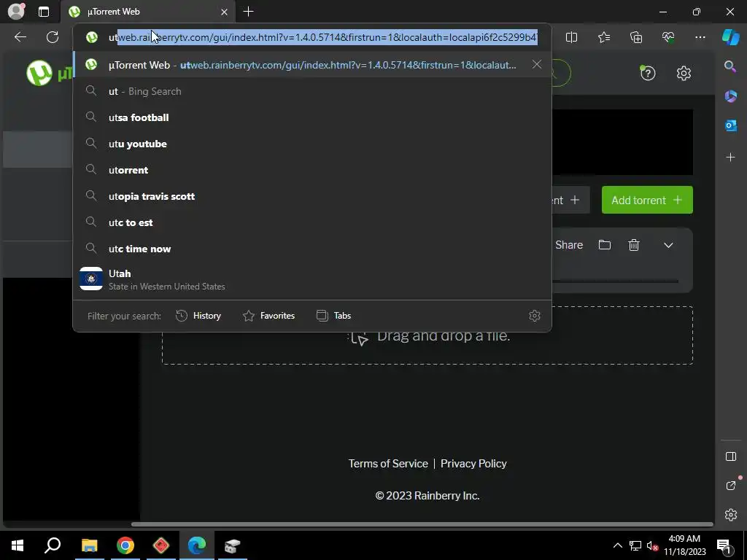Image resolution: width=747 pixels, height=560 pixels.
Task: Open Browser essentials heart icon
Action: 668,37
